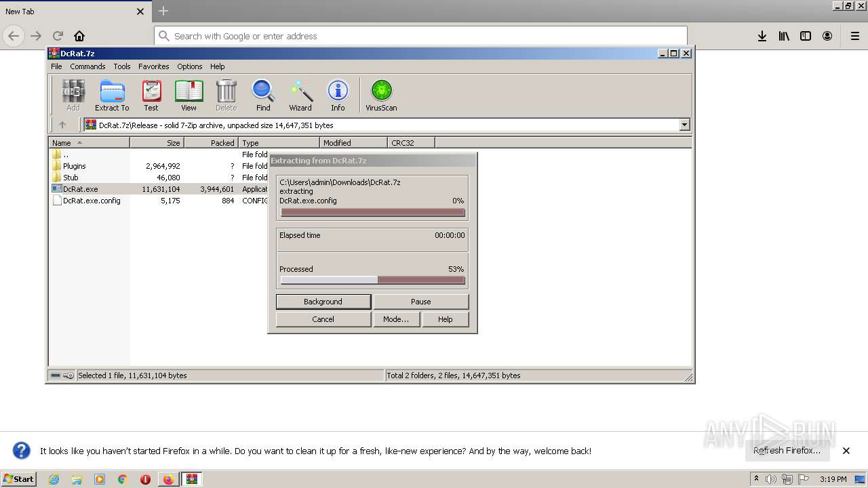Image resolution: width=868 pixels, height=488 pixels.
Task: Open the Favorites menu
Action: click(x=154, y=66)
